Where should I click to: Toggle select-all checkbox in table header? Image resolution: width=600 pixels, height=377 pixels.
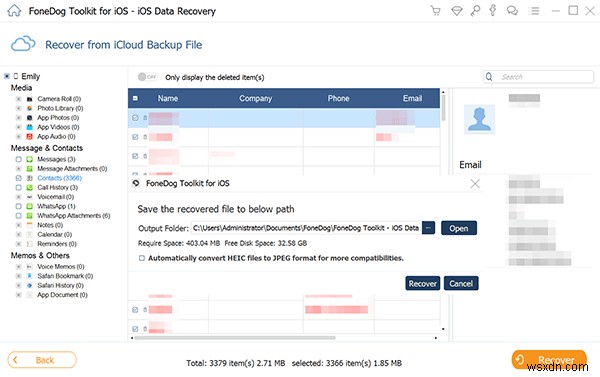pyautogui.click(x=135, y=98)
